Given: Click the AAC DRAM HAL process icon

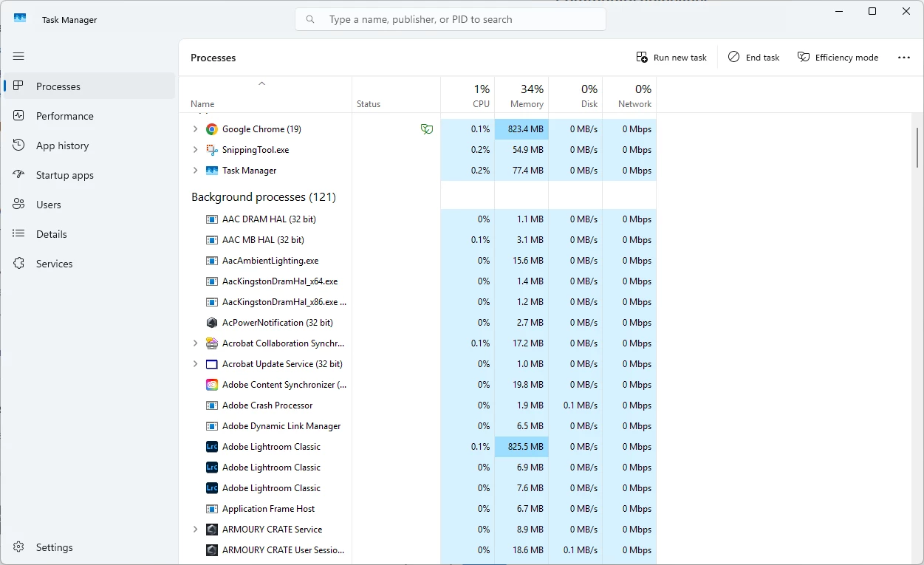Looking at the screenshot, I should (x=212, y=219).
